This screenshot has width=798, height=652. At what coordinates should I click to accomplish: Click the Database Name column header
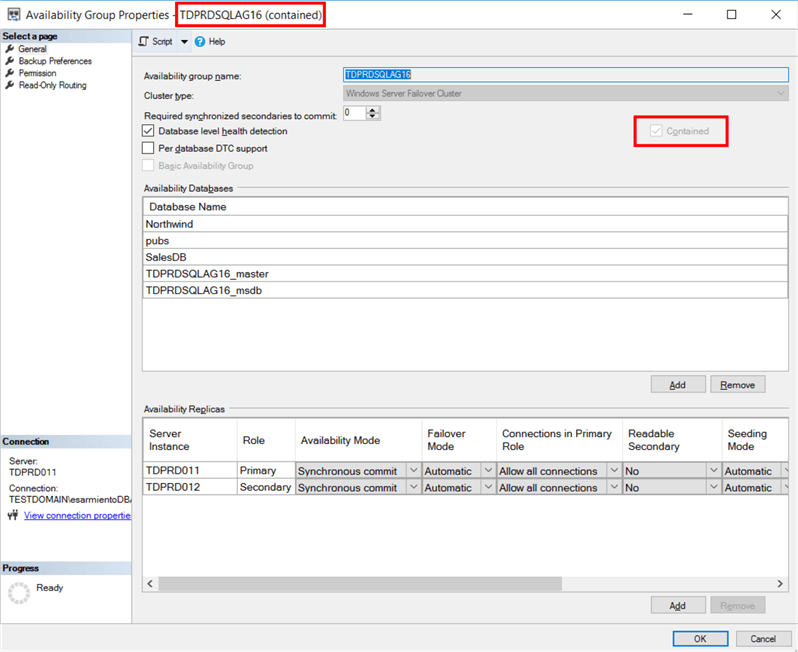[x=465, y=207]
